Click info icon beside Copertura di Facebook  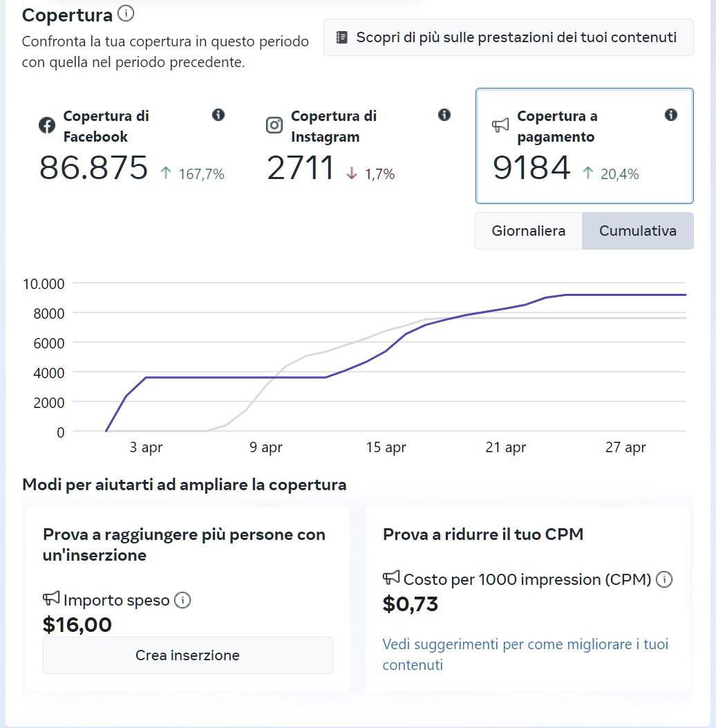(218, 115)
